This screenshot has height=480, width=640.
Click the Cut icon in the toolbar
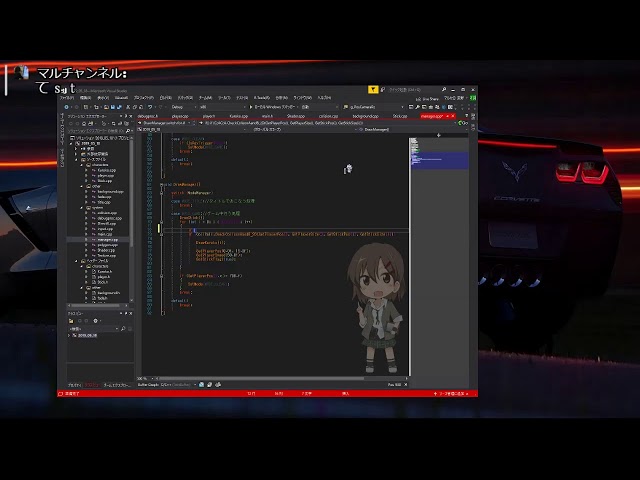pyautogui.click(x=128, y=107)
